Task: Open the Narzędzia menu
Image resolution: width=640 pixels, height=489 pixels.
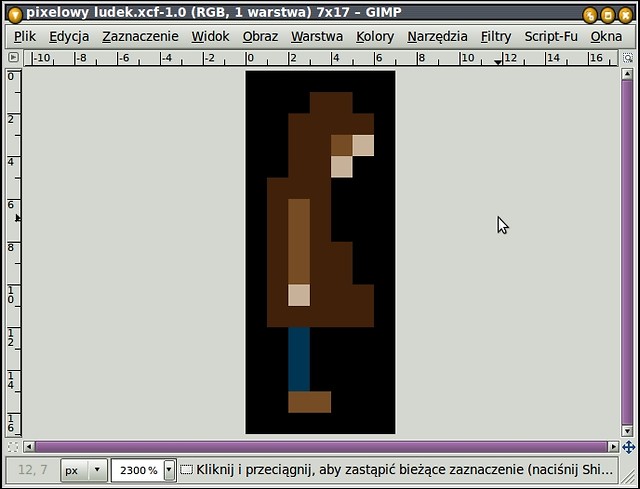Action: click(437, 36)
